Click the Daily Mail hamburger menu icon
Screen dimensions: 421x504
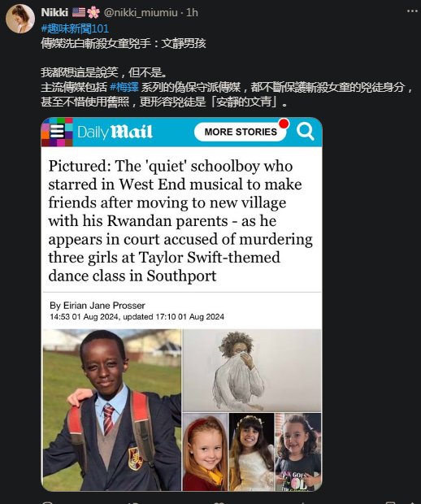(x=57, y=133)
